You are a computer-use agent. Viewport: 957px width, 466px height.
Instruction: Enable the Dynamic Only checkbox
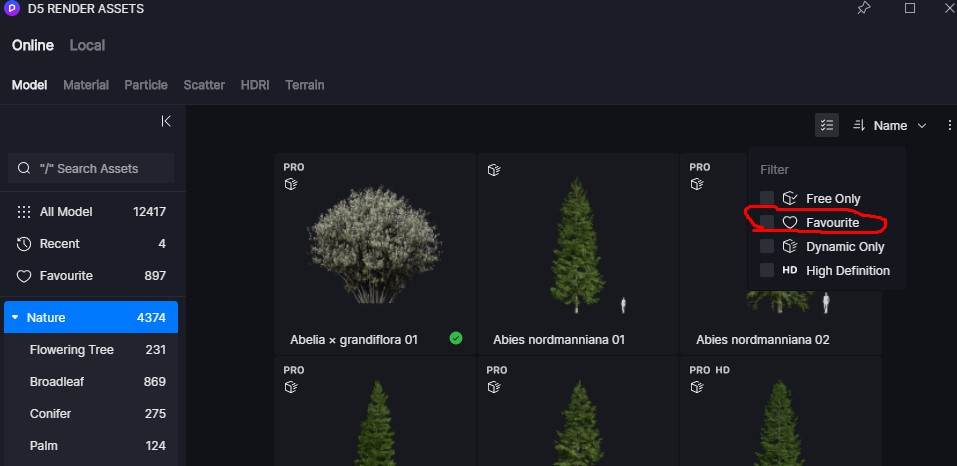[767, 246]
